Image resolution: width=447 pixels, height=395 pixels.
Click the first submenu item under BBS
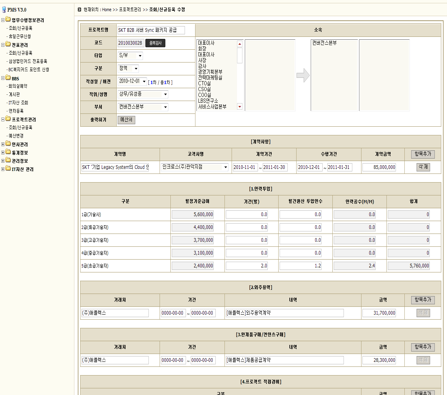point(18,86)
